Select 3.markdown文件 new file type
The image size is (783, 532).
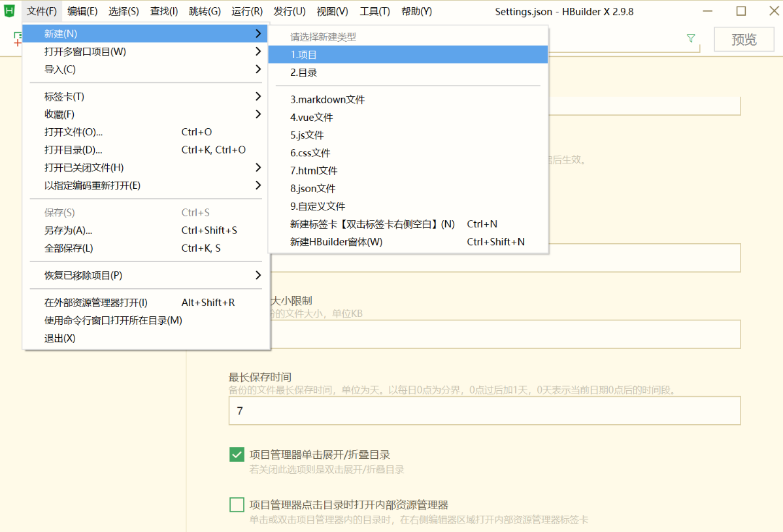pyautogui.click(x=408, y=99)
